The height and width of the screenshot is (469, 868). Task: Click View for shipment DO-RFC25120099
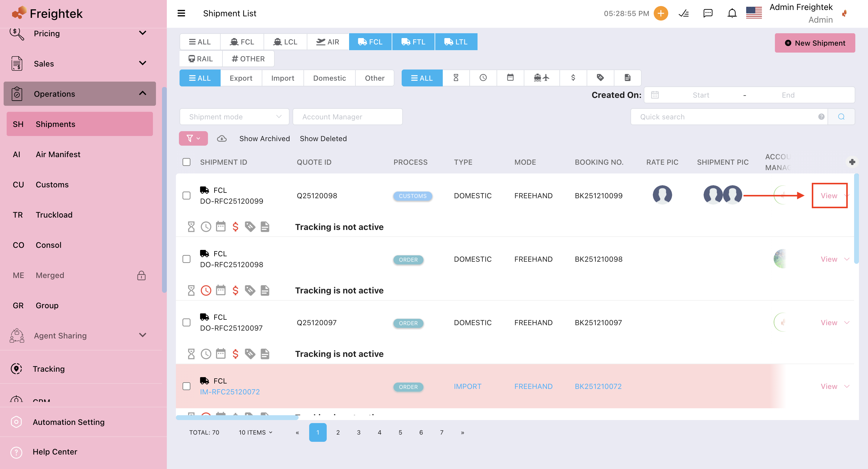[829, 196]
